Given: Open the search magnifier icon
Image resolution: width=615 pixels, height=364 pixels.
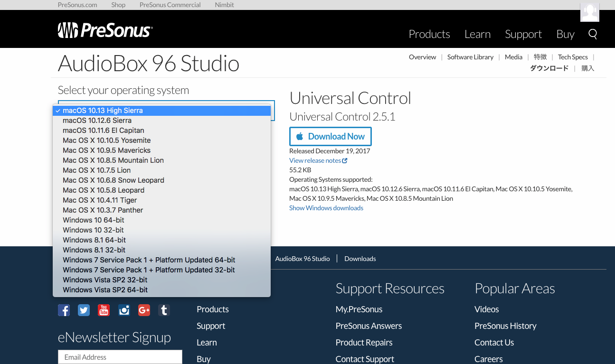Looking at the screenshot, I should point(593,34).
